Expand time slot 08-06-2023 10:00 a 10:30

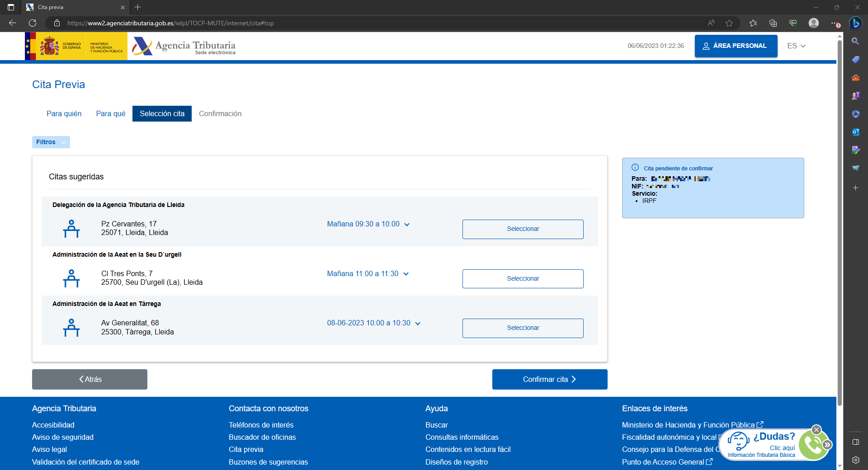[373, 323]
